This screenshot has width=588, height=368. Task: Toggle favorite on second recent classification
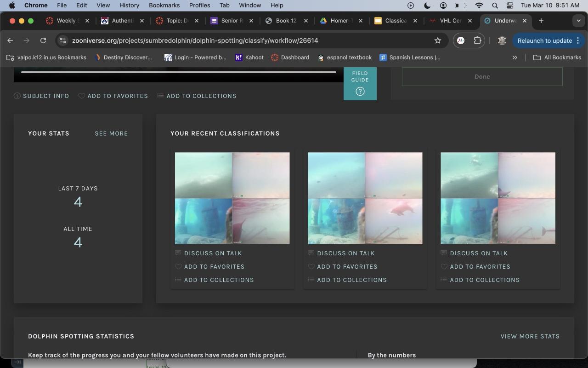click(x=311, y=267)
